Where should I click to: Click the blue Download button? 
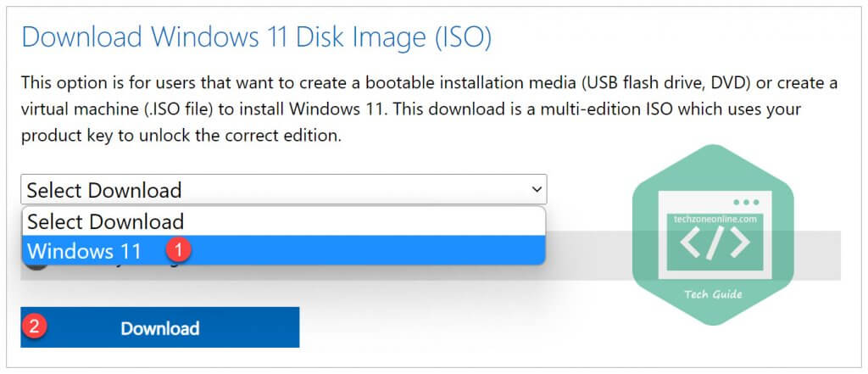point(160,327)
